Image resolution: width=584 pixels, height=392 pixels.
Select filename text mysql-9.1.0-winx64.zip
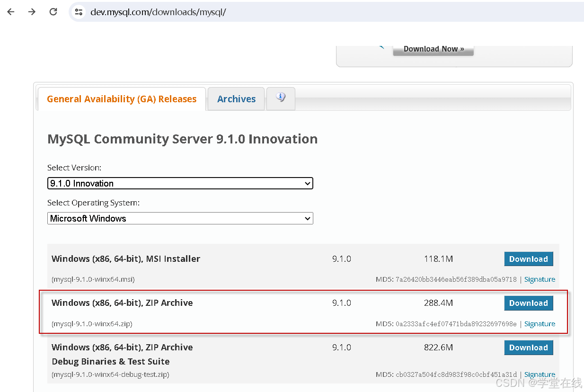coord(92,324)
